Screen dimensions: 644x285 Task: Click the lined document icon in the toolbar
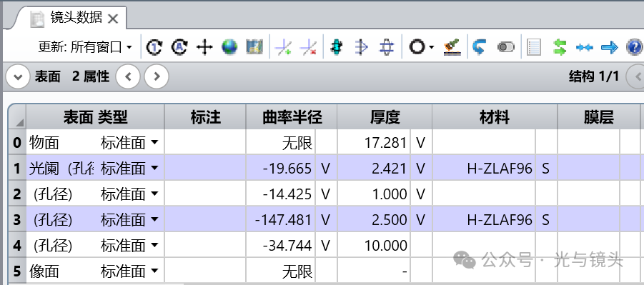pyautogui.click(x=533, y=47)
